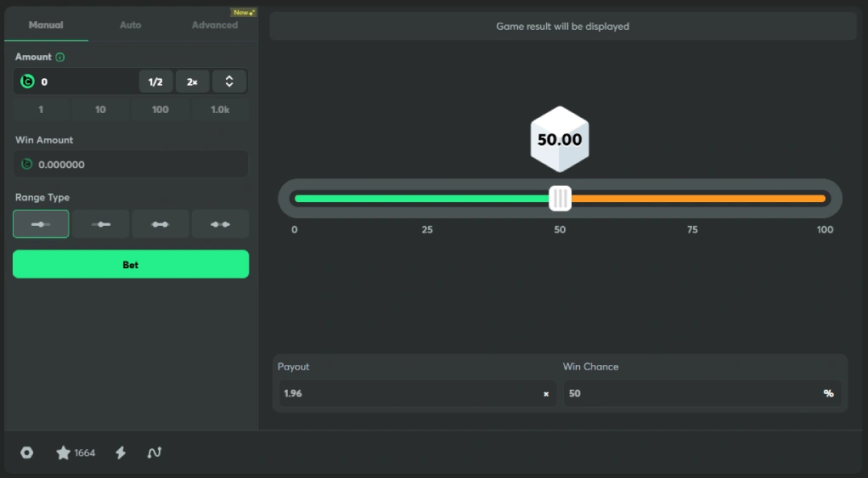Click the slider handle at 50
The width and height of the screenshot is (868, 478).
click(x=561, y=198)
